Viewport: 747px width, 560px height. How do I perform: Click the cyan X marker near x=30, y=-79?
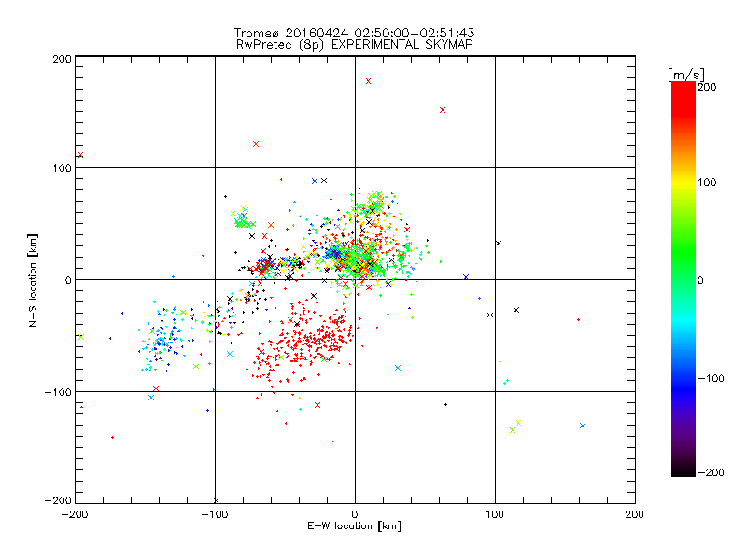[x=398, y=368]
